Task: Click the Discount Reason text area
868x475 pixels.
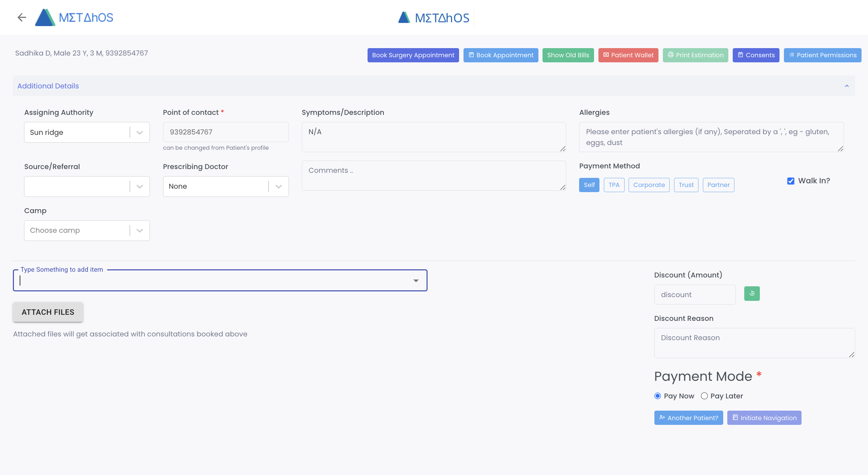Action: pos(754,343)
